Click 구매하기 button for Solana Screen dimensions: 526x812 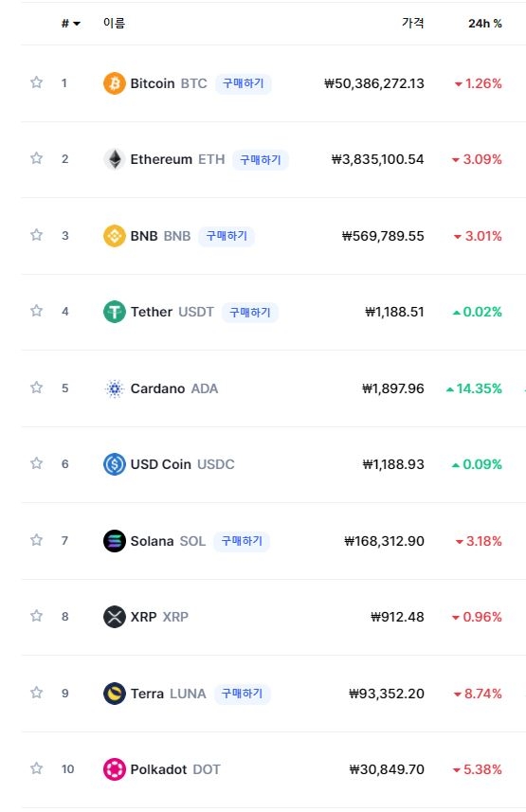tap(242, 541)
